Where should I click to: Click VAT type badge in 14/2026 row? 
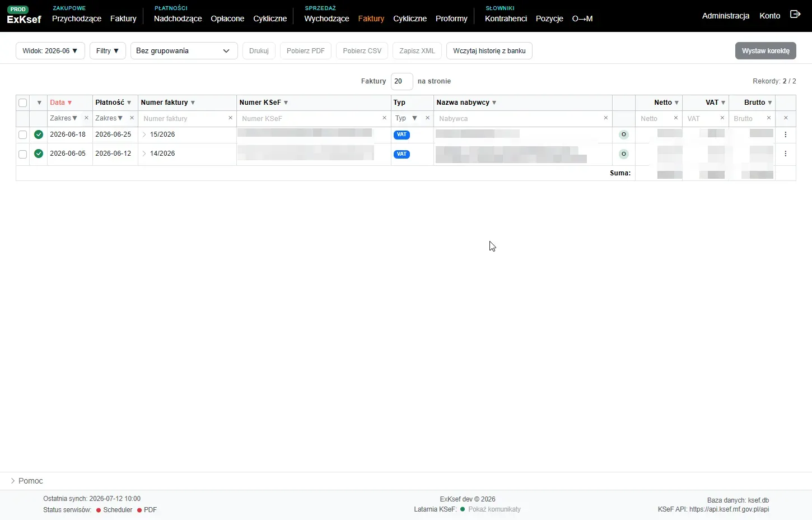pyautogui.click(x=402, y=154)
